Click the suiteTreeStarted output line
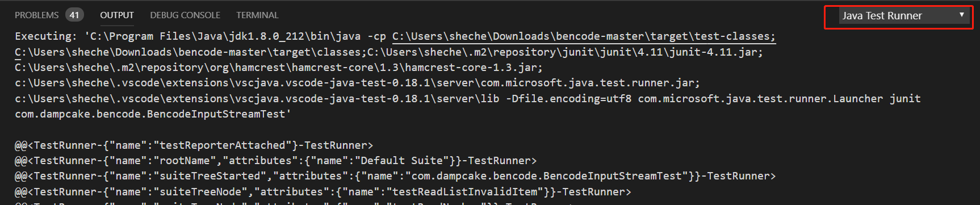The height and width of the screenshot is (205, 980). [395, 176]
